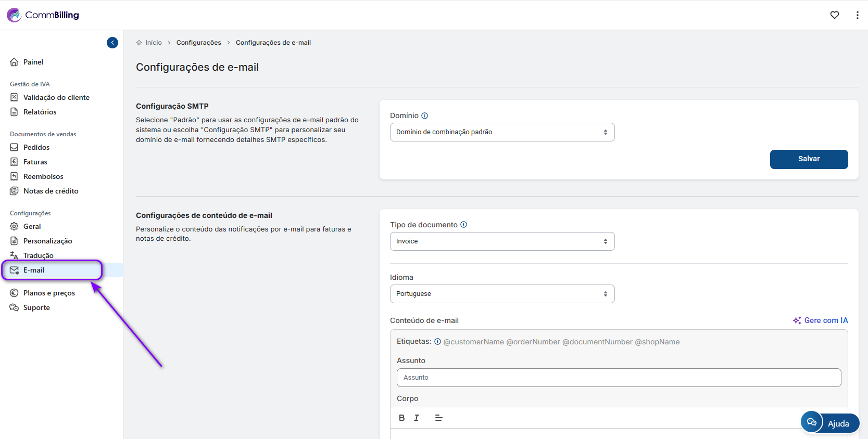Toggle italic formatting in Corpo editor
The height and width of the screenshot is (439, 868).
[417, 418]
